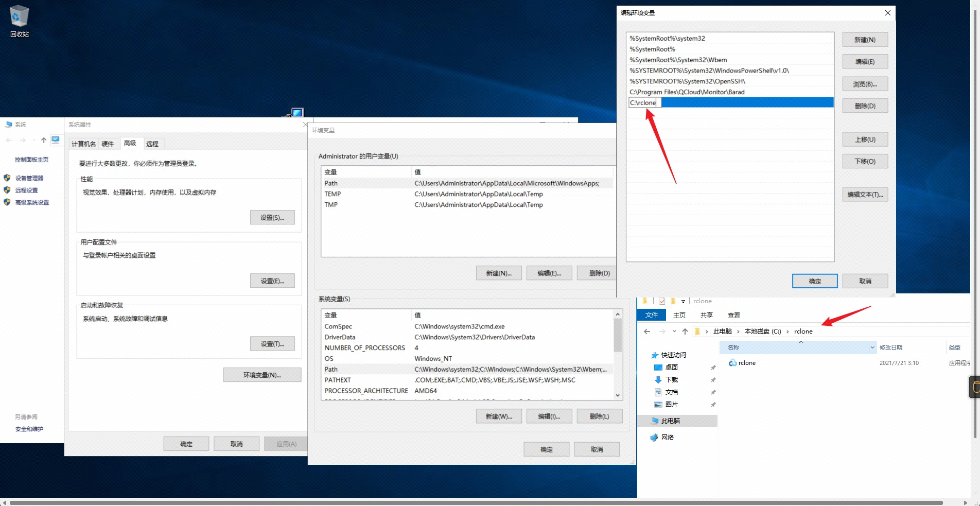
Task: Open Environment Variables(N) button
Action: click(x=262, y=375)
